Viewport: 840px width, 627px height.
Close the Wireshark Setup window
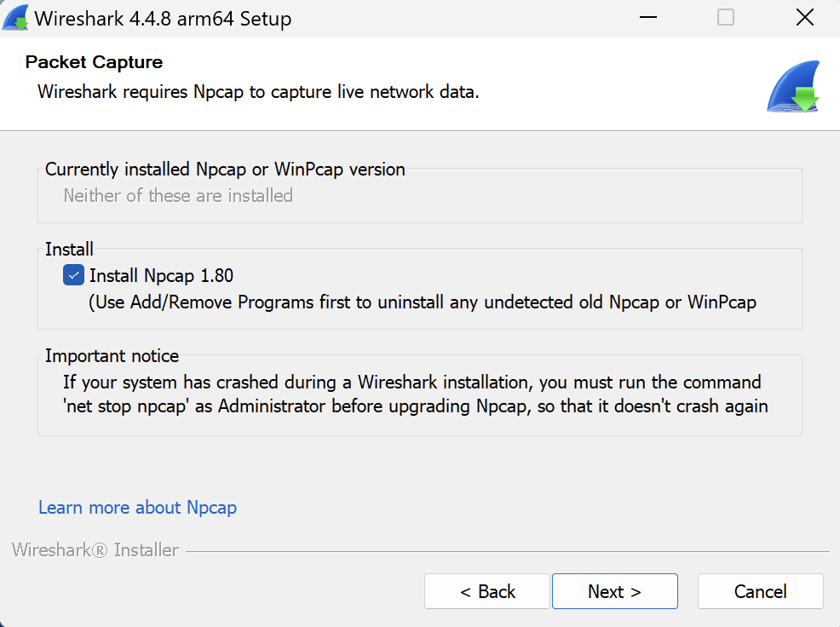(804, 18)
